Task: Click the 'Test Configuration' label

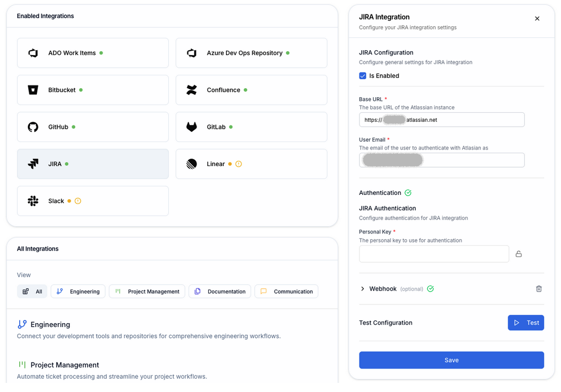Action: click(386, 323)
